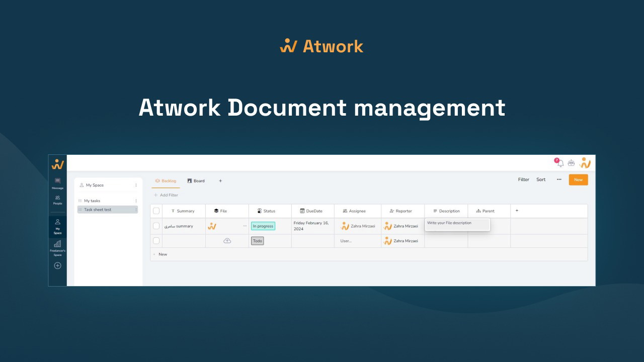Select the Backlog tab
The width and height of the screenshot is (644, 362).
click(166, 181)
